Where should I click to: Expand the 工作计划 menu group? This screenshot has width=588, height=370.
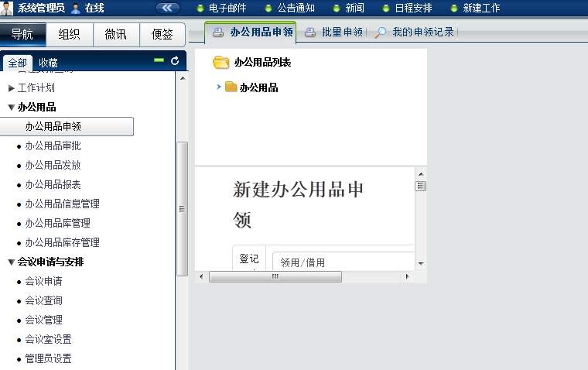point(12,88)
